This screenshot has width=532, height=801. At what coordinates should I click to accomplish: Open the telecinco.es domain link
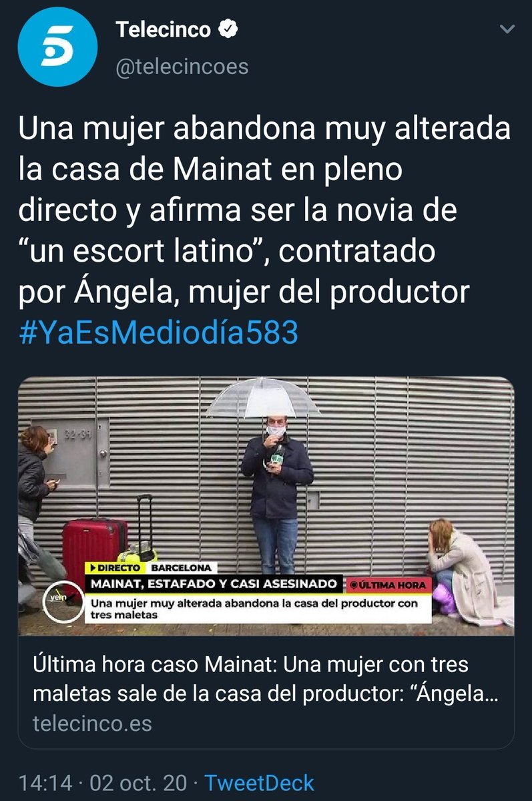(91, 723)
